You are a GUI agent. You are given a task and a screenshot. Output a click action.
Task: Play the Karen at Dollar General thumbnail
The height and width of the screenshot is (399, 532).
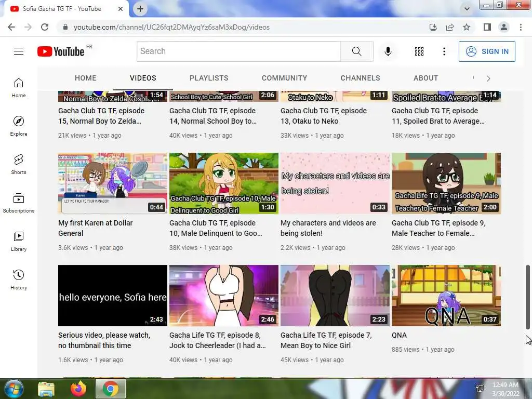click(113, 183)
